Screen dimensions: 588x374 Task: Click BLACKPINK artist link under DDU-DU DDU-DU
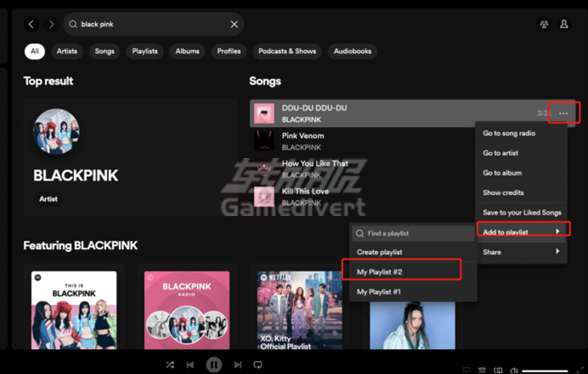point(301,120)
